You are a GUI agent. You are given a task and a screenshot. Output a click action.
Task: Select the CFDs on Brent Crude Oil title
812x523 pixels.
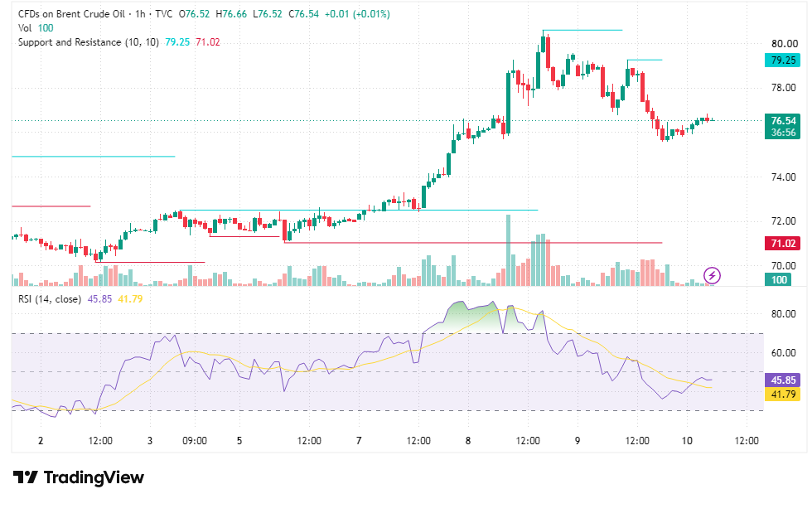pyautogui.click(x=71, y=14)
